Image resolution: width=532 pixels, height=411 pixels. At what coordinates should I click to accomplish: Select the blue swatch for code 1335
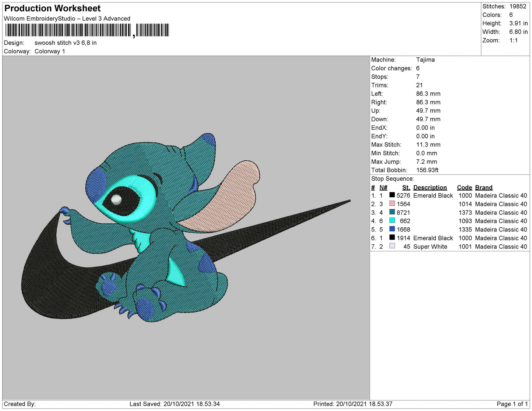coord(392,229)
